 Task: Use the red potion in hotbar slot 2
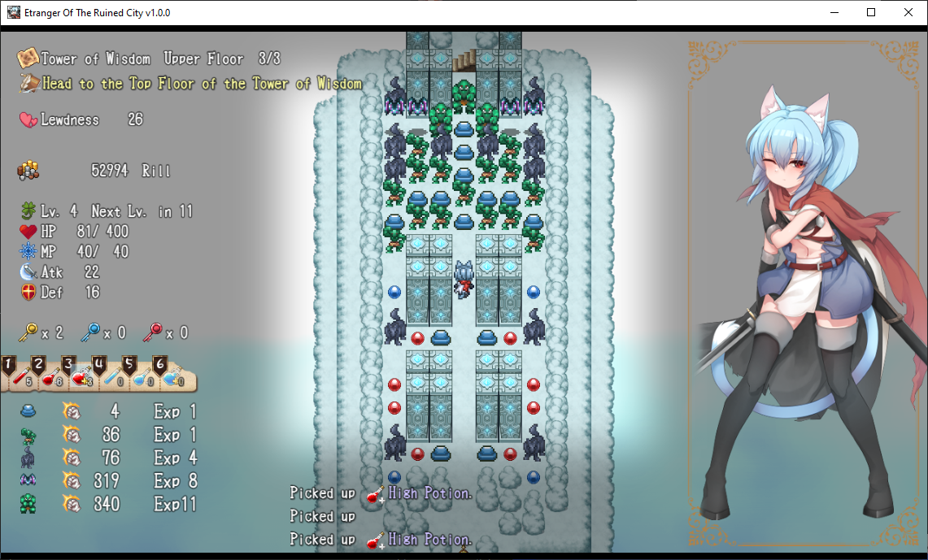(52, 377)
